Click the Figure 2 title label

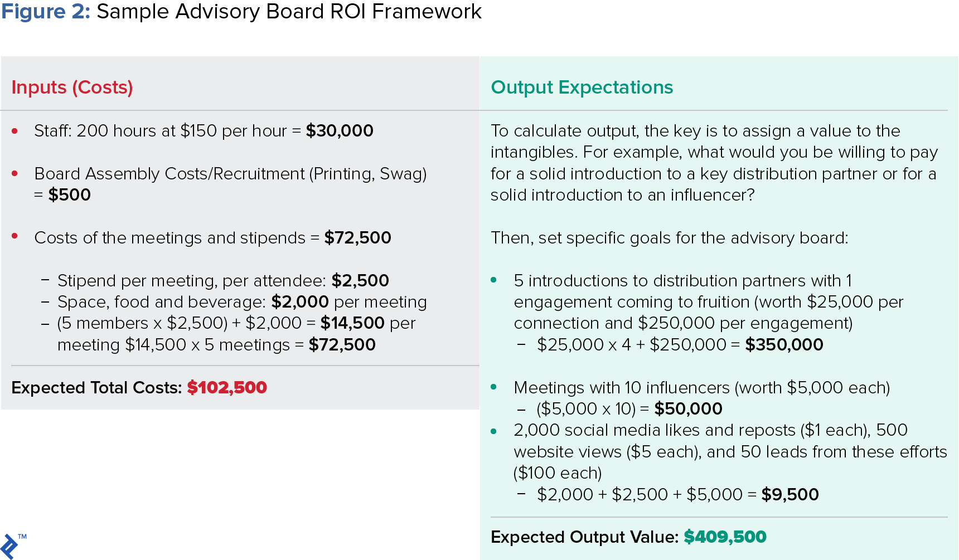point(46,12)
